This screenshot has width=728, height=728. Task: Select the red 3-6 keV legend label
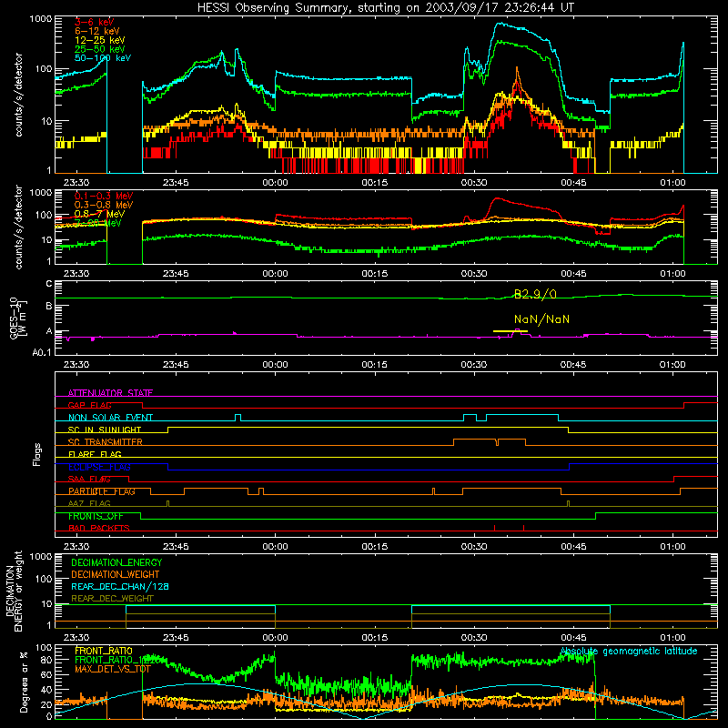coord(94,22)
